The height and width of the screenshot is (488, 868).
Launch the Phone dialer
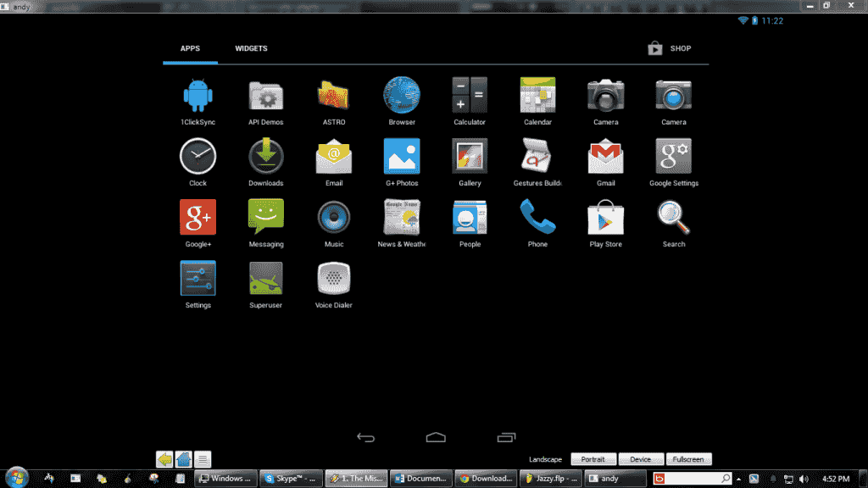point(537,219)
